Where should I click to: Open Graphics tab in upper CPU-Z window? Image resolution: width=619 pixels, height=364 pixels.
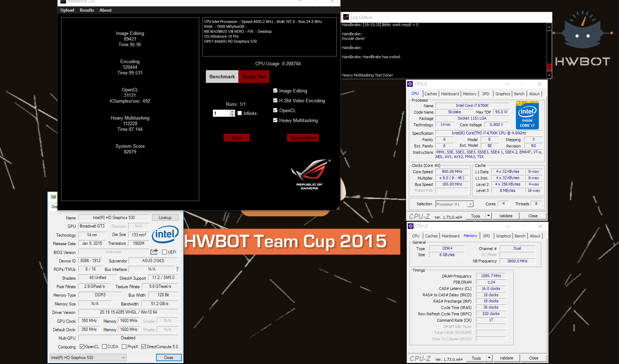[502, 94]
